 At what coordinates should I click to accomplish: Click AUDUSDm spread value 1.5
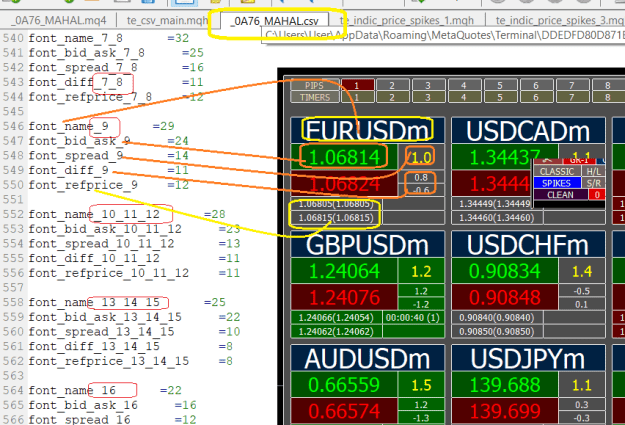(421, 385)
